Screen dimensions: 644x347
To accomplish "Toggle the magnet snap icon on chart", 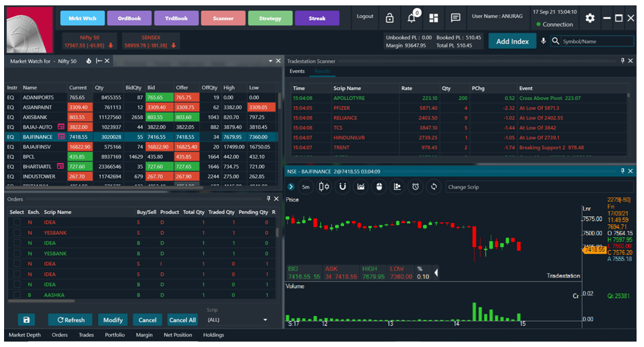I will (343, 187).
